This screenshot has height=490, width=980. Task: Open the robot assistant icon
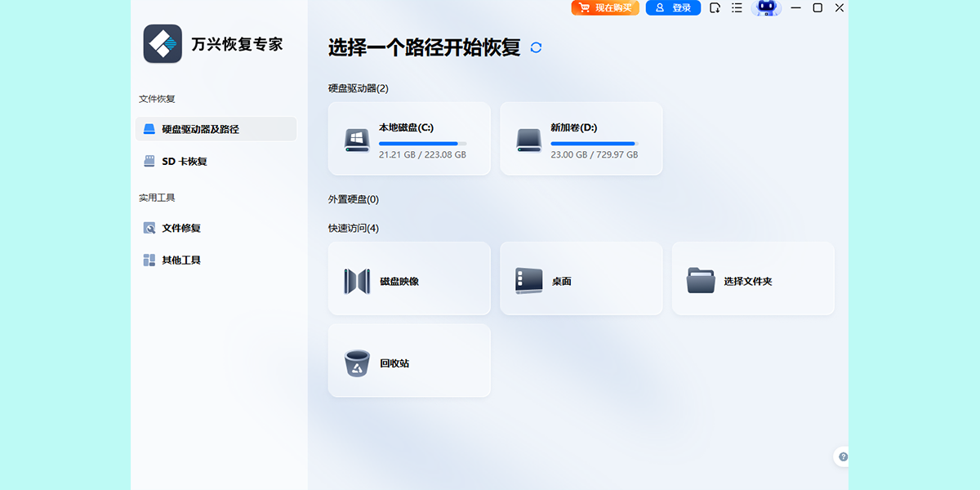(766, 8)
